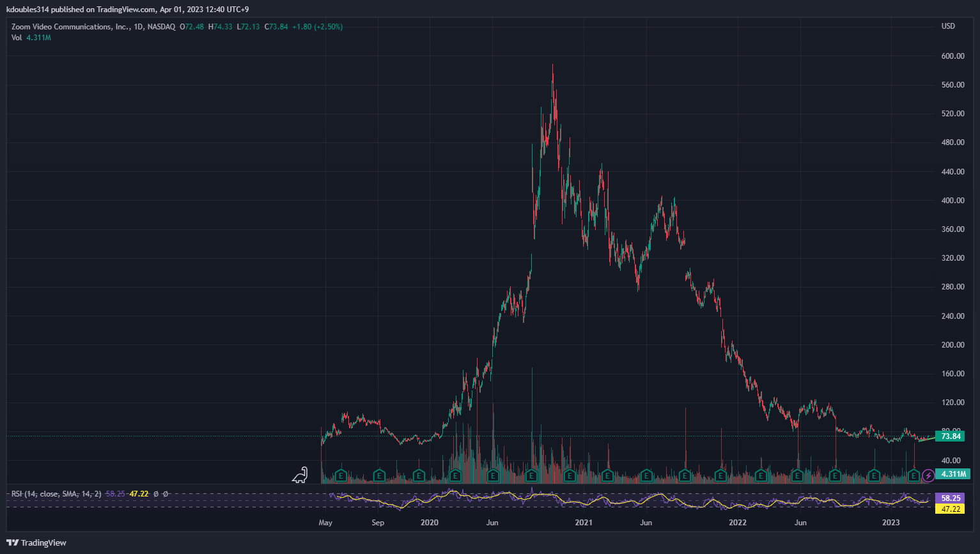The height and width of the screenshot is (554, 980).
Task: Click the RSI (14, close, SMA, 14, 2) legend
Action: click(56, 494)
